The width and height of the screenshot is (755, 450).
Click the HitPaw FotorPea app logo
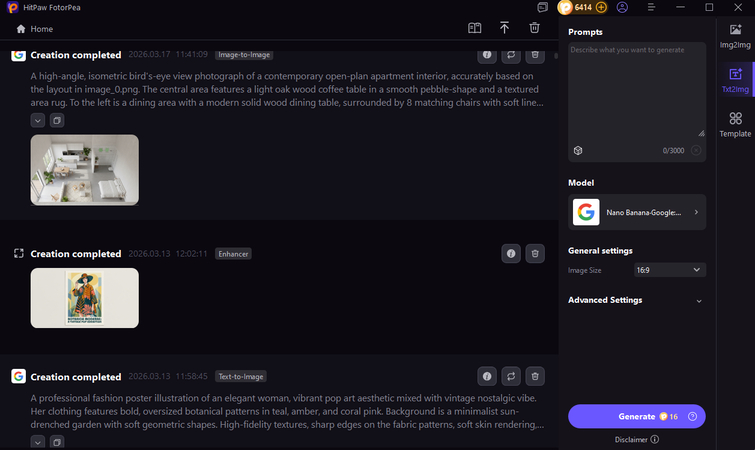(x=13, y=7)
